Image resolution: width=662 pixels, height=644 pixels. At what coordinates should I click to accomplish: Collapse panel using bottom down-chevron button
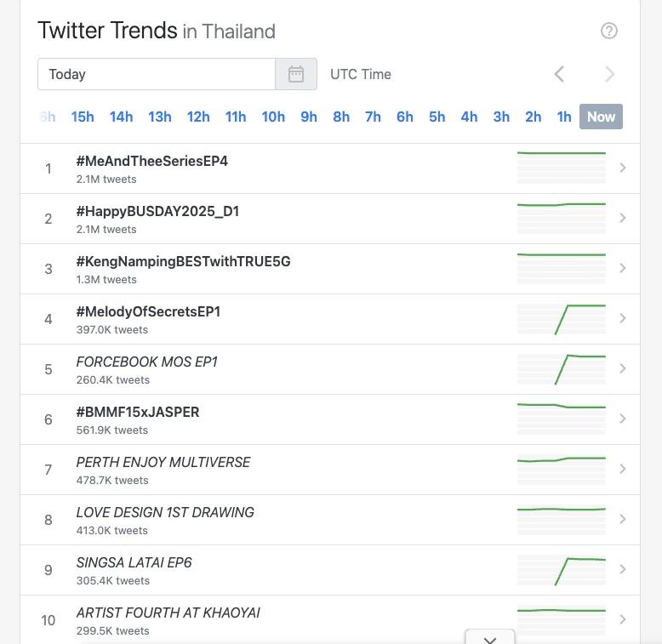click(490, 639)
